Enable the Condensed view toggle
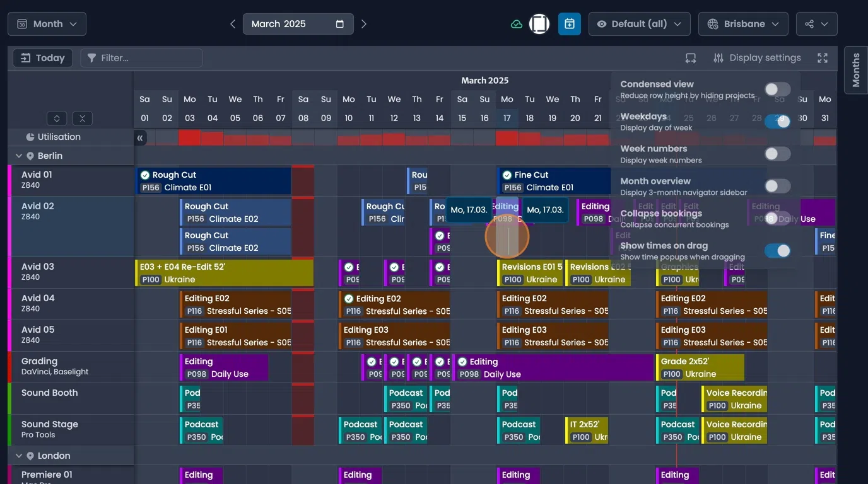The width and height of the screenshot is (868, 484). (x=777, y=89)
